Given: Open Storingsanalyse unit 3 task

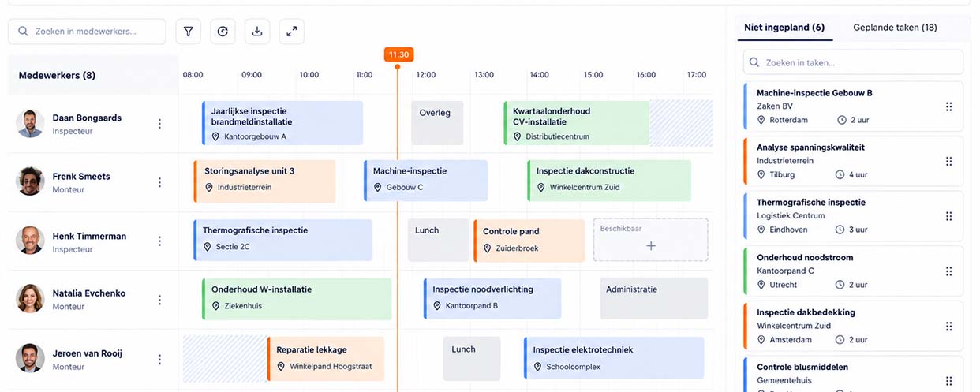Looking at the screenshot, I should point(264,181).
